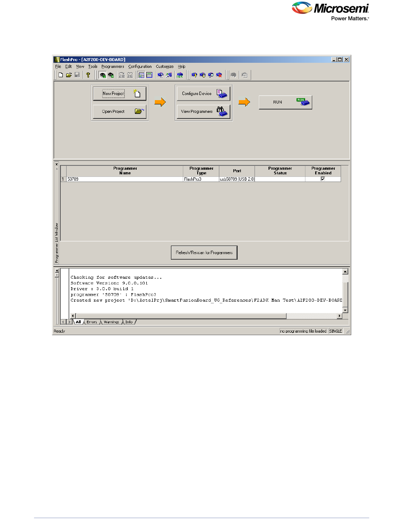Switch to the Warnings log tab
This screenshot has height=532, width=403.
coord(111,322)
